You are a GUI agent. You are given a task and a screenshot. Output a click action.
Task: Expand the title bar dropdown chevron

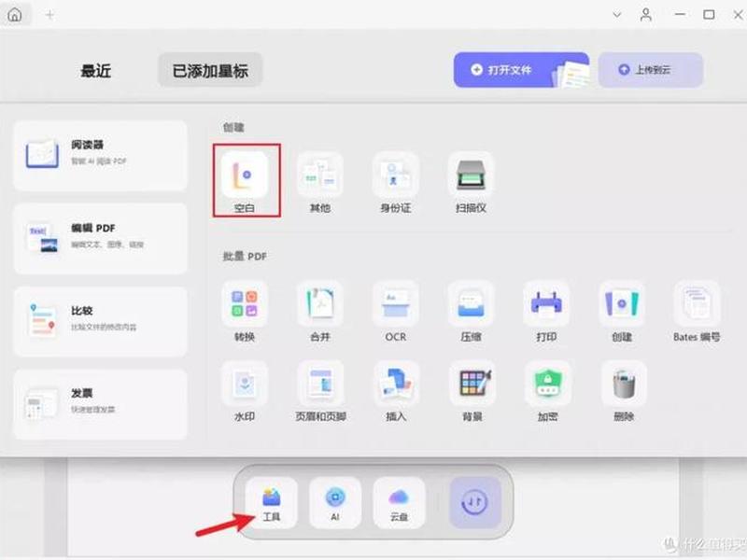point(616,15)
